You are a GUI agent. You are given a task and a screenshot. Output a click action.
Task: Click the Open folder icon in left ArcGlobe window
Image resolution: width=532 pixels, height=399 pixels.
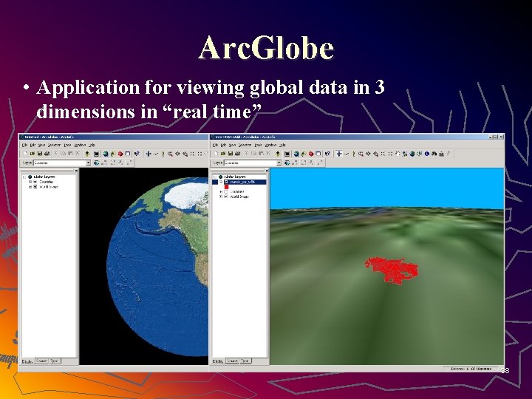(x=33, y=154)
